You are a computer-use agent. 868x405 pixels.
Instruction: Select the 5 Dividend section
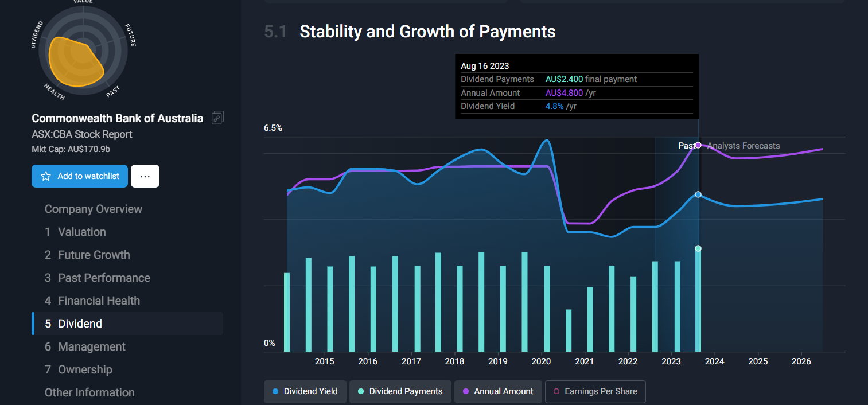[127, 324]
